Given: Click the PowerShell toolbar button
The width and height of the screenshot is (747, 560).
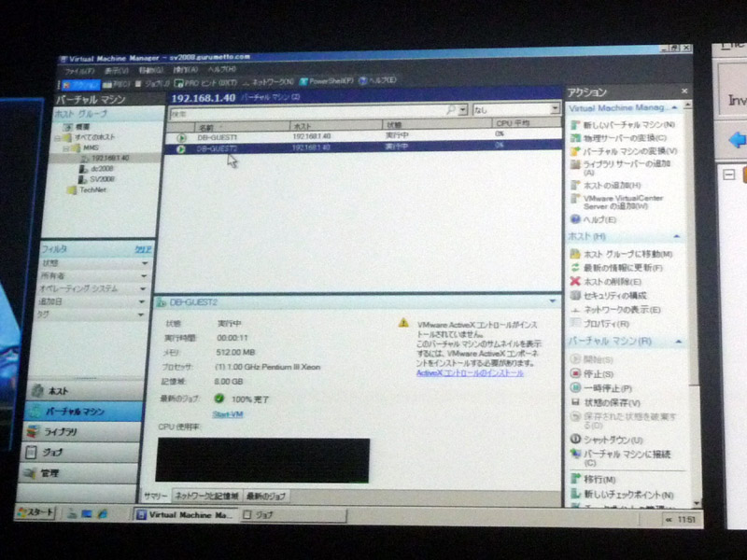Looking at the screenshot, I should [x=326, y=81].
